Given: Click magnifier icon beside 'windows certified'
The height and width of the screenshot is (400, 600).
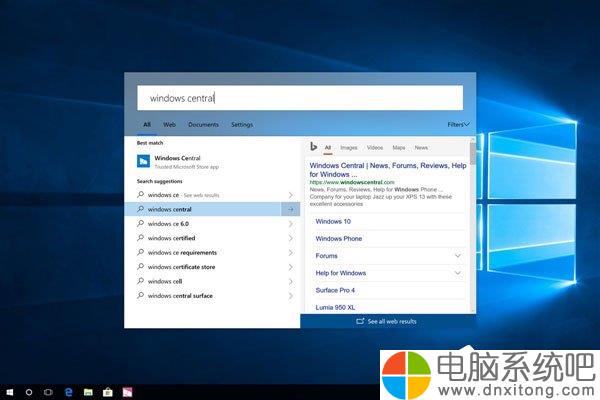Looking at the screenshot, I should [140, 238].
